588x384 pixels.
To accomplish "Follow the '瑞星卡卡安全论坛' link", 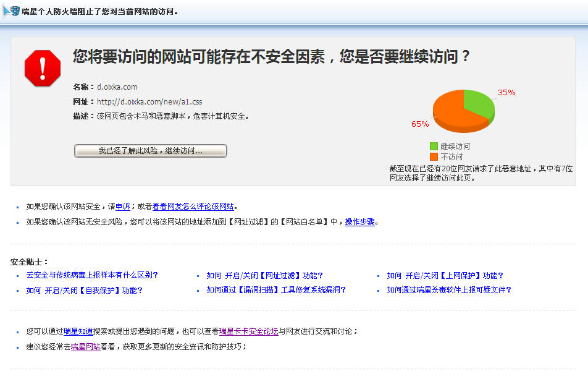I will [249, 331].
